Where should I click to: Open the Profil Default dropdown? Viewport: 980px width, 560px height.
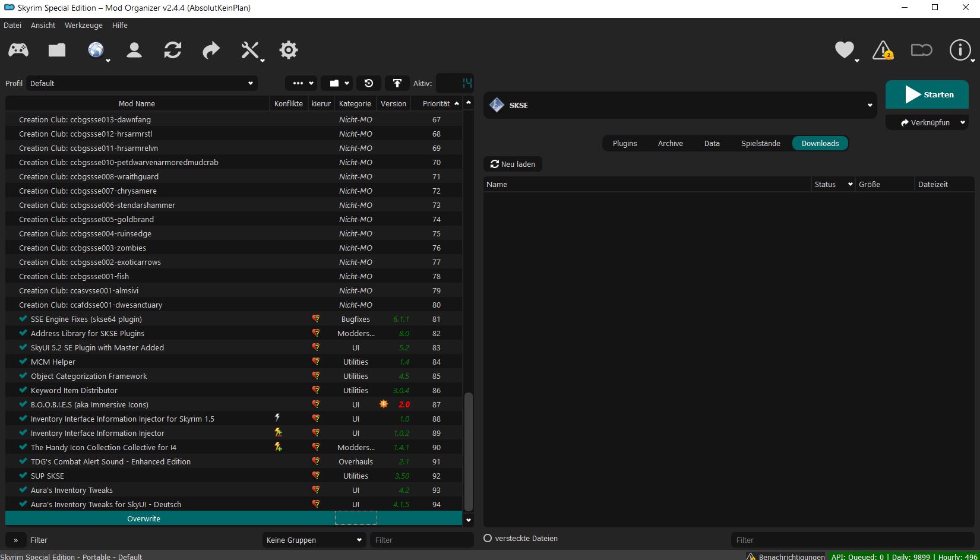click(x=141, y=83)
